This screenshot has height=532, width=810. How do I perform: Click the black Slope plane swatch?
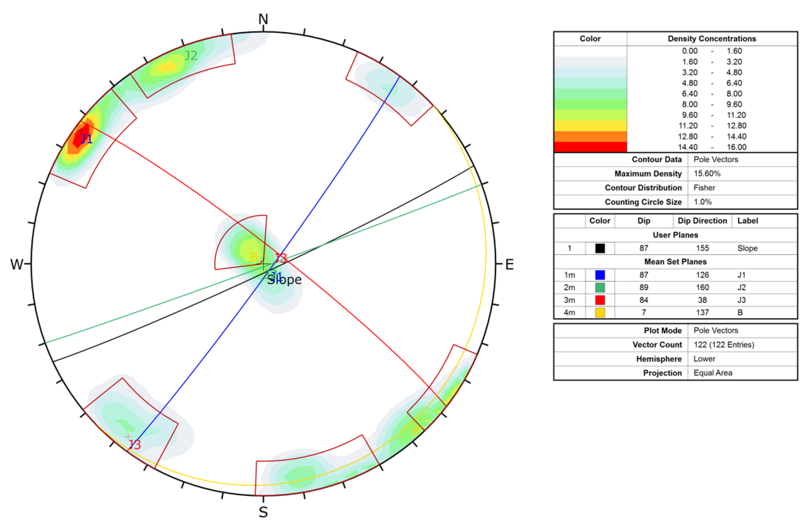click(600, 248)
